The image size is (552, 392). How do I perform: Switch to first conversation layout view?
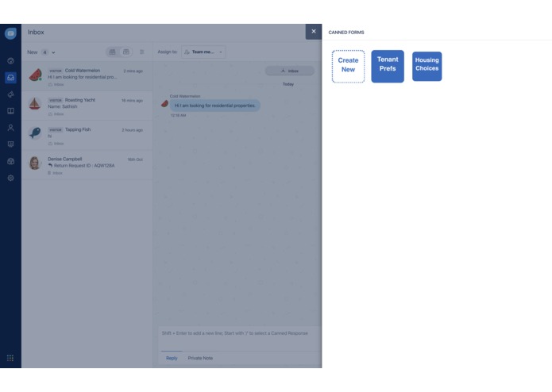pyautogui.click(x=112, y=52)
